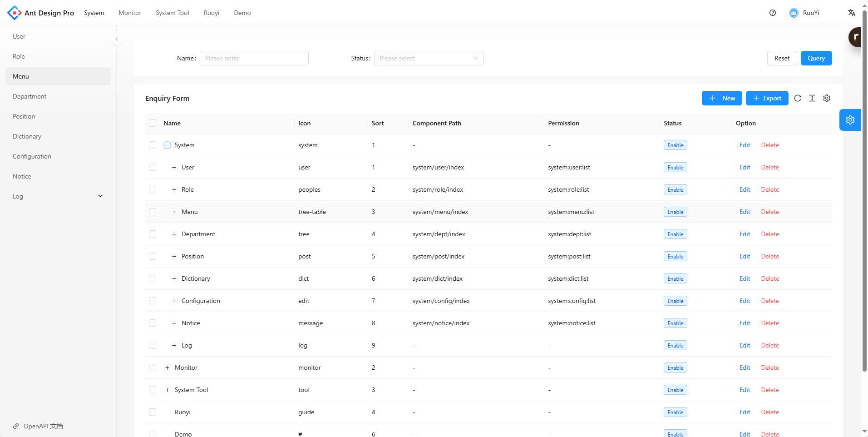Click the help question mark icon
This screenshot has height=437, width=868.
click(773, 13)
